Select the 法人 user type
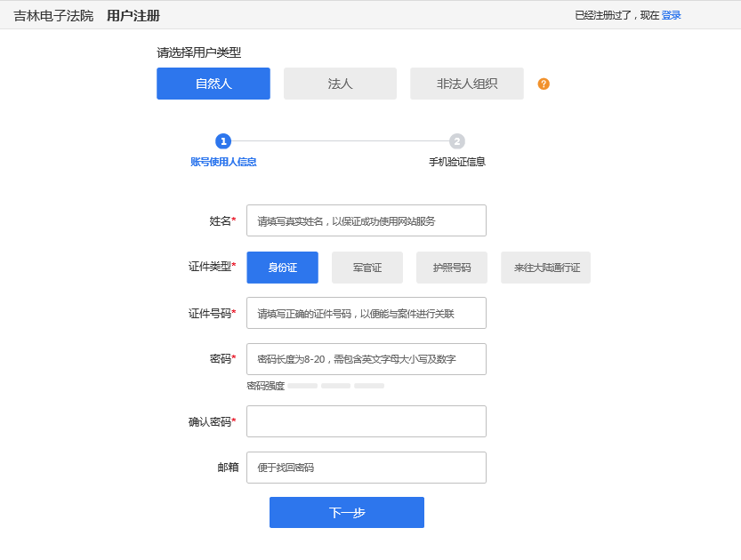The height and width of the screenshot is (560, 741). click(x=340, y=84)
